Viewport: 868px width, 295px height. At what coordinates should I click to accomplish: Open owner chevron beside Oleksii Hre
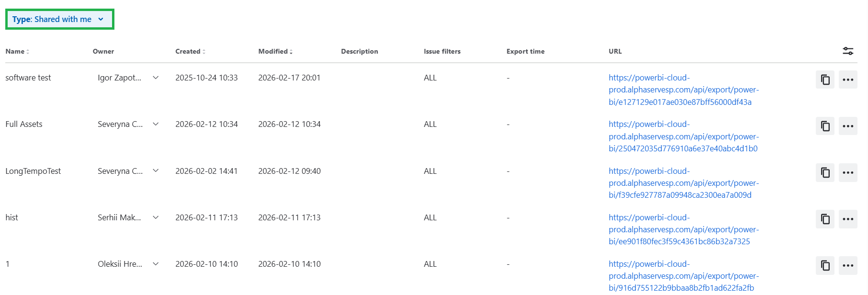click(x=155, y=264)
